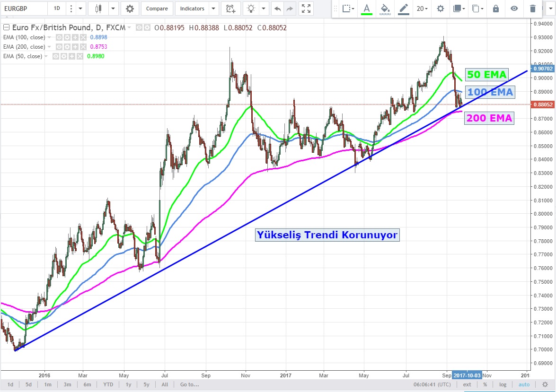Hide the selected drawing with the eye icon
556x392 pixels.
(514, 9)
